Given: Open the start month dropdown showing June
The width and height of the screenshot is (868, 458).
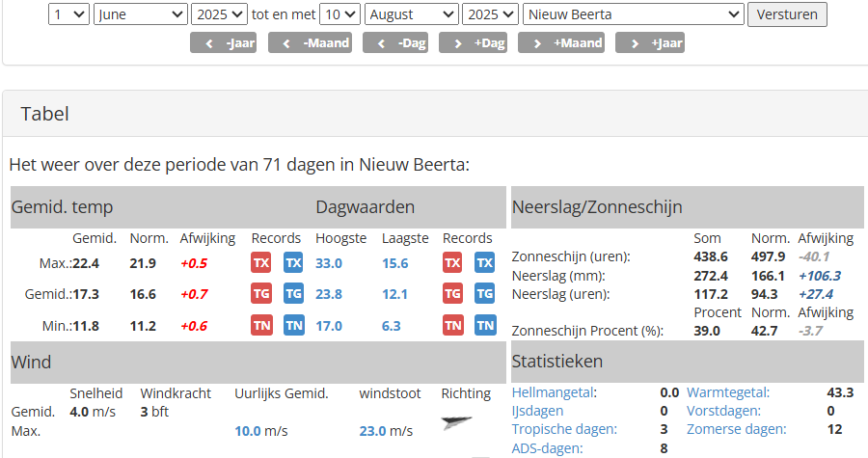Looking at the screenshot, I should click(x=141, y=14).
